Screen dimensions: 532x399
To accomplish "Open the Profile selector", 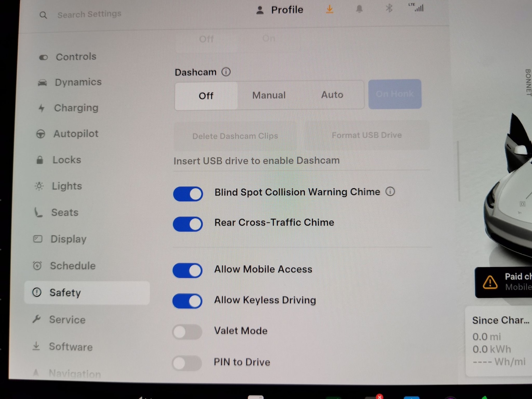I will 279,10.
